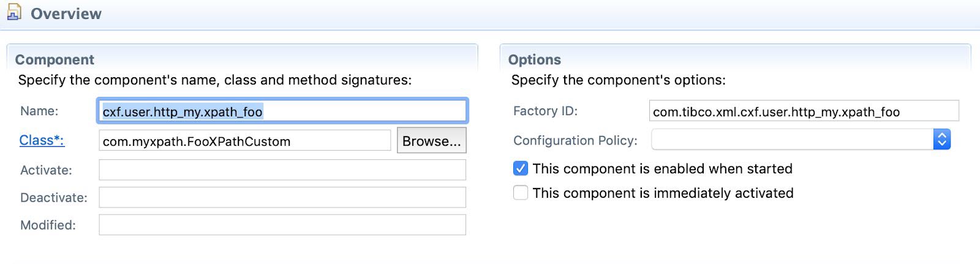Click the Overview heading text
Viewport: 980px width, 264px height.
point(66,13)
